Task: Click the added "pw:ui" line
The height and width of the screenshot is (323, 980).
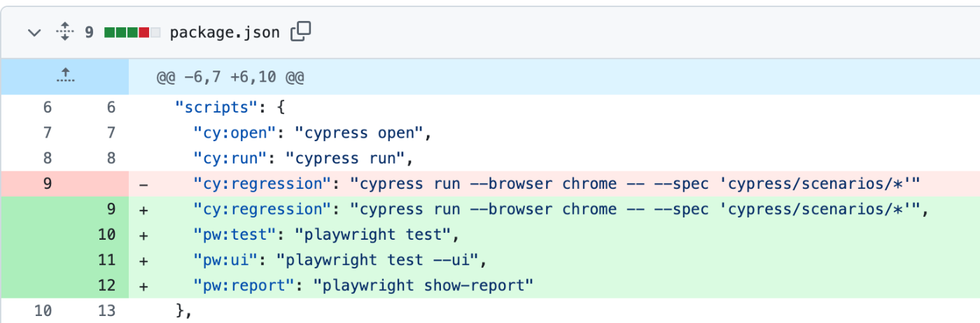Action: tap(554, 260)
